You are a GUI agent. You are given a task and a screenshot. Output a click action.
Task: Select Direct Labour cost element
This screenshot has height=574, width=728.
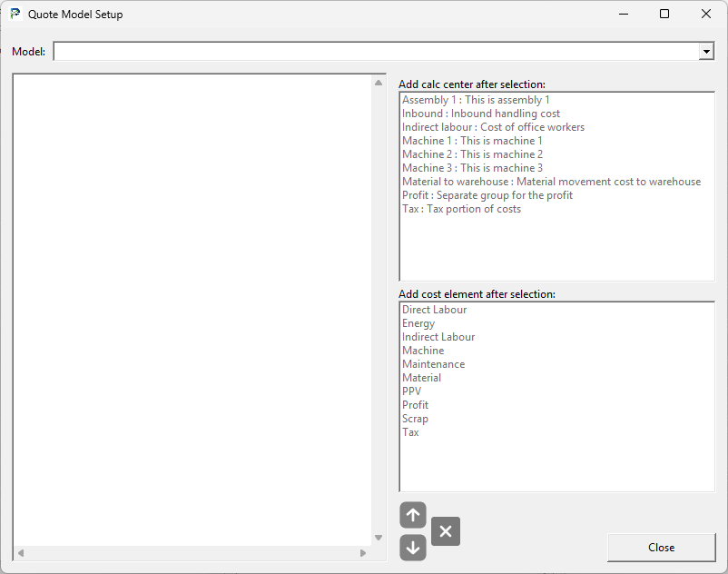click(x=435, y=309)
